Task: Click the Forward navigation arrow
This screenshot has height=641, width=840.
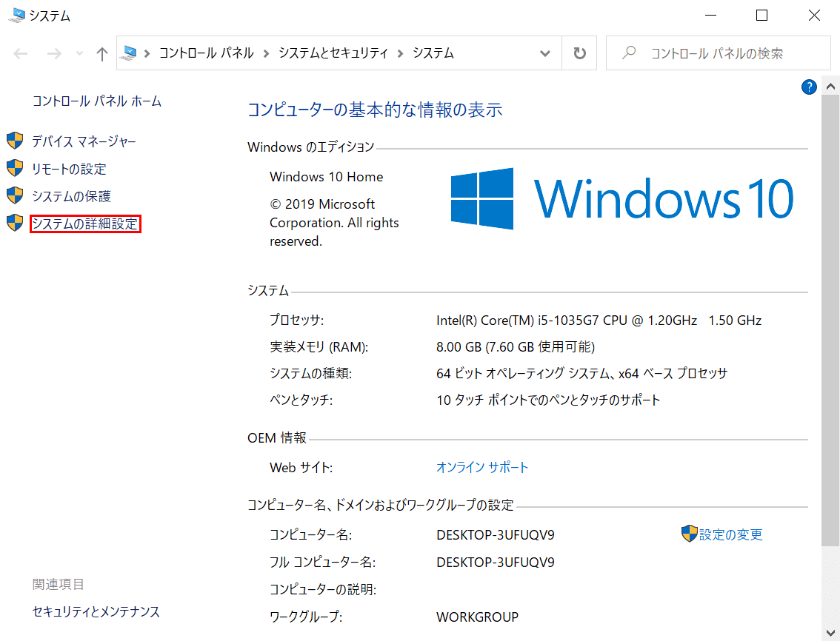Action: pos(54,53)
